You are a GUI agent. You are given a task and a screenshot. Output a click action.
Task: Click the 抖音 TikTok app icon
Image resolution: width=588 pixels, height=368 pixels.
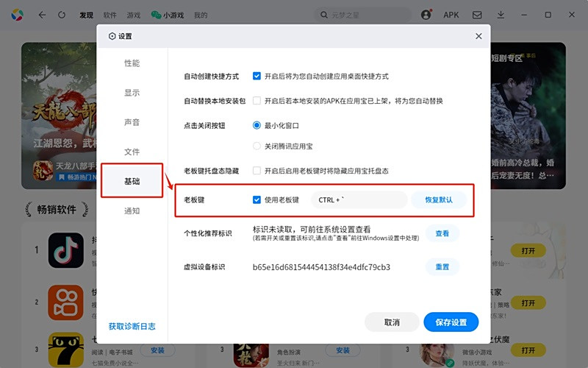click(66, 250)
